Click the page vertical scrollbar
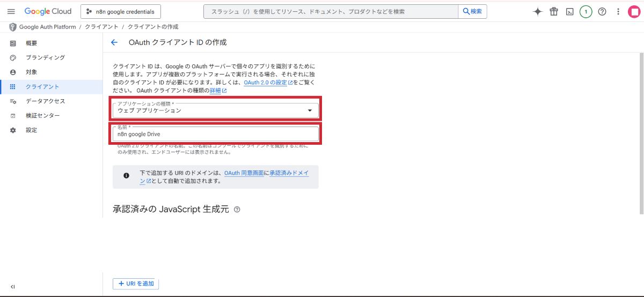644x297 pixels. 641,134
